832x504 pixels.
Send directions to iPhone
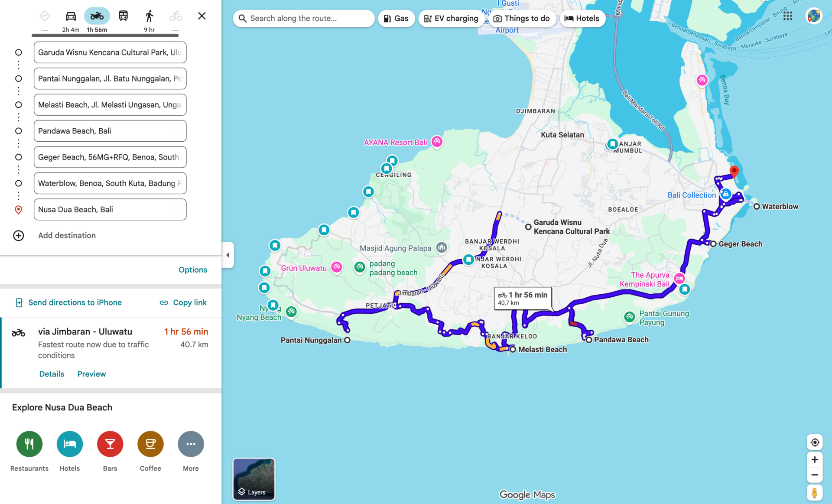(68, 302)
